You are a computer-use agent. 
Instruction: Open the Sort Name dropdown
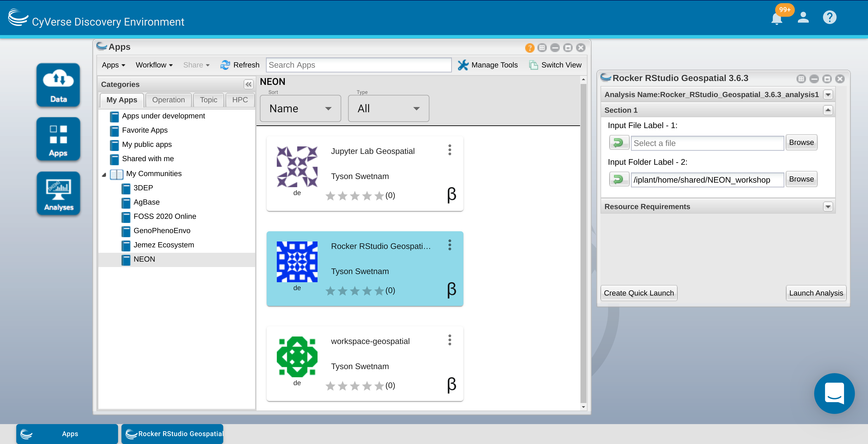coord(300,109)
